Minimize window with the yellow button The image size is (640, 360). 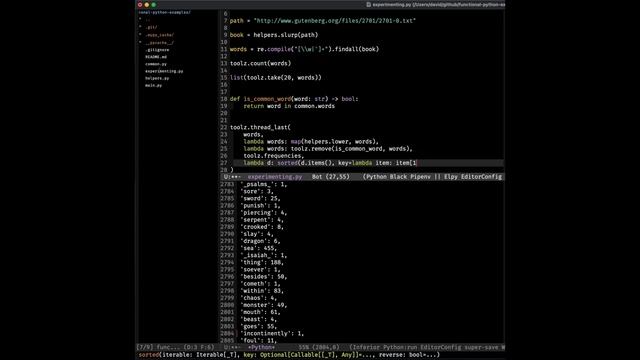pyautogui.click(x=147, y=4)
